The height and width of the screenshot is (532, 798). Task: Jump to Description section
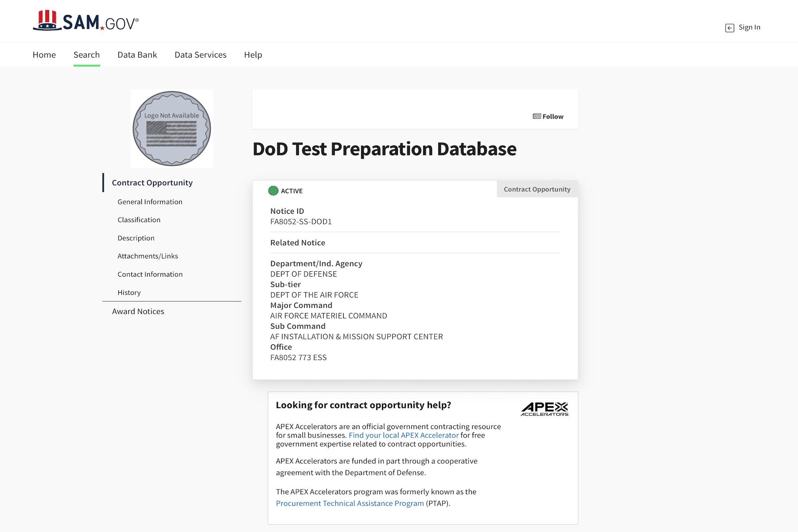(x=136, y=238)
